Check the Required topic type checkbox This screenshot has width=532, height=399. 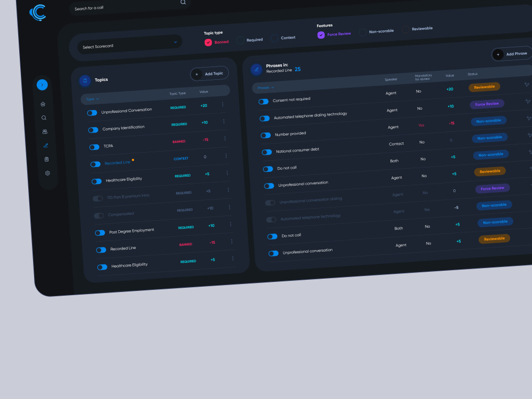[x=240, y=40]
